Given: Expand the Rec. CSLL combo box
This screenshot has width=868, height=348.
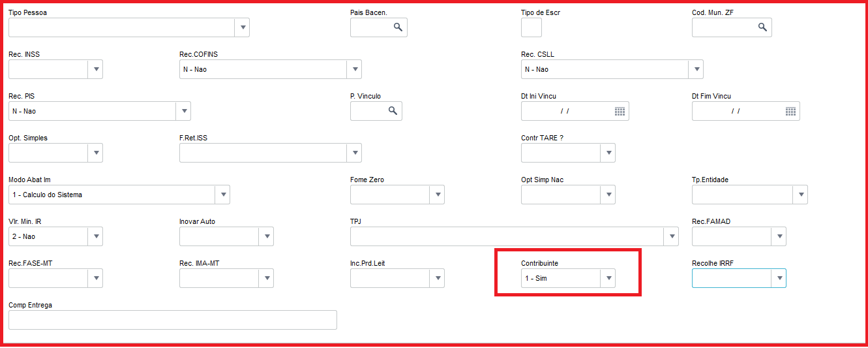Looking at the screenshot, I should [x=696, y=69].
